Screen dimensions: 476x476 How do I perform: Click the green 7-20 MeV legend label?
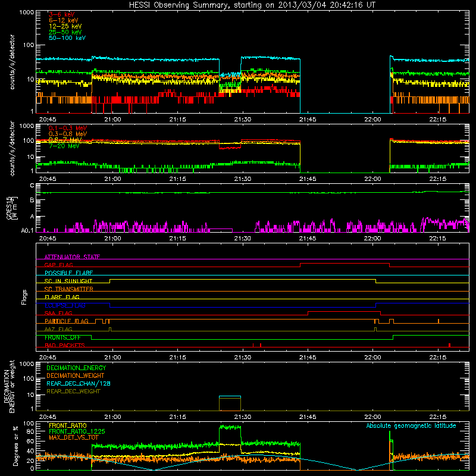[64, 146]
